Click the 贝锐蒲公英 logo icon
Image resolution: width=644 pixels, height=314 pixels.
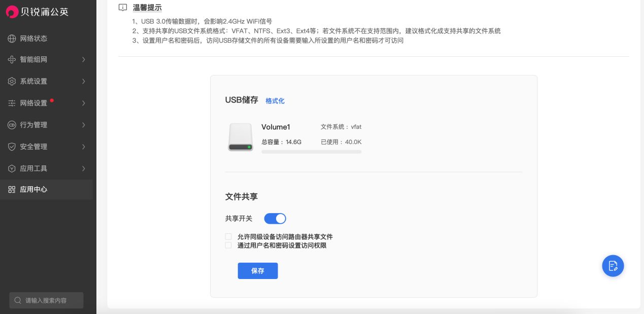12,12
